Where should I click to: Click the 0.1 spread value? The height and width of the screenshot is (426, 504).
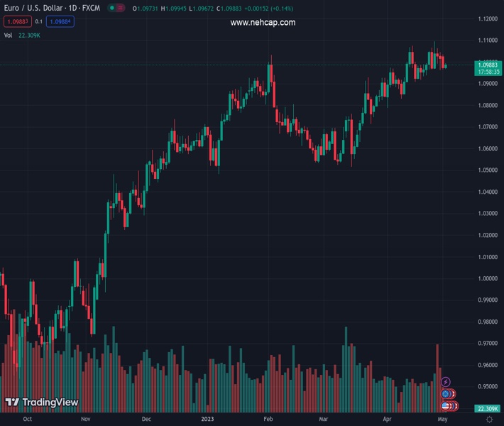[38, 21]
